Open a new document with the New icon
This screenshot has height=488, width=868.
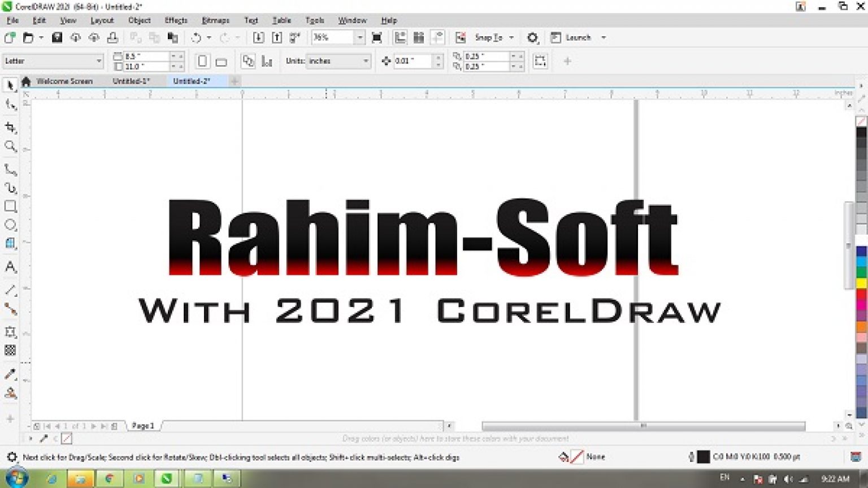(x=9, y=37)
